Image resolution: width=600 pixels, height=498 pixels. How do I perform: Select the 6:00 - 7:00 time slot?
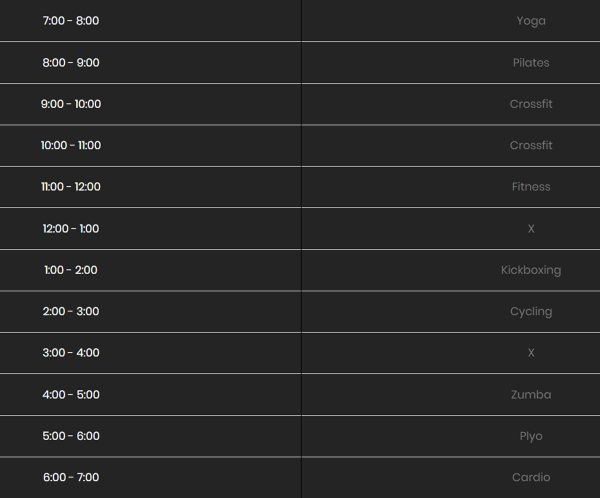click(71, 478)
